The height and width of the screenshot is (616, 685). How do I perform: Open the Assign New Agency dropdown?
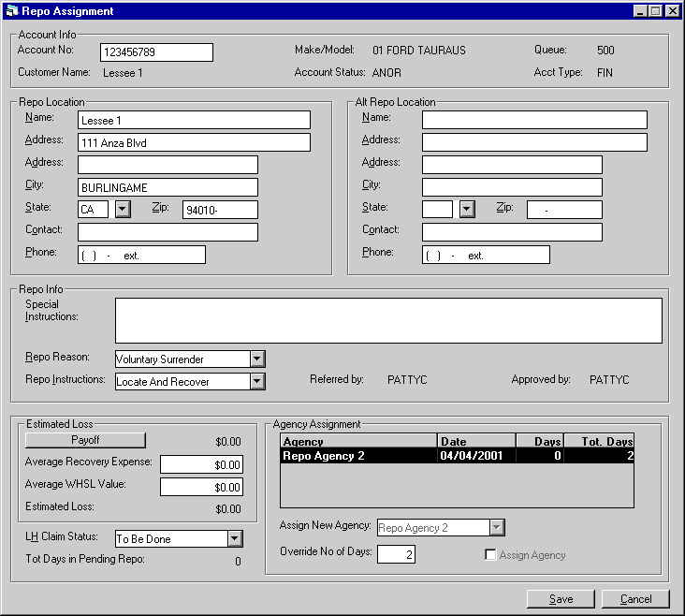[497, 527]
